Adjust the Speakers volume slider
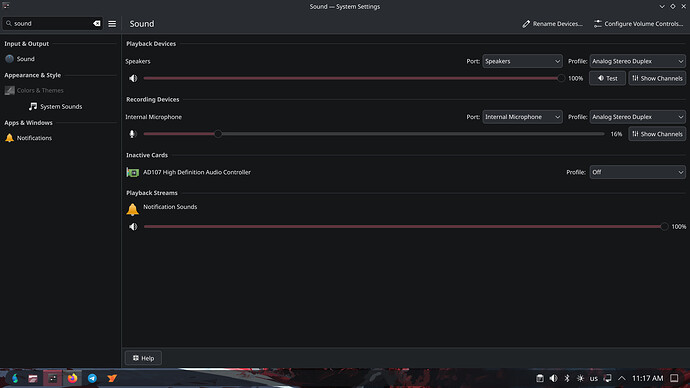This screenshot has height=388, width=690. [x=352, y=78]
